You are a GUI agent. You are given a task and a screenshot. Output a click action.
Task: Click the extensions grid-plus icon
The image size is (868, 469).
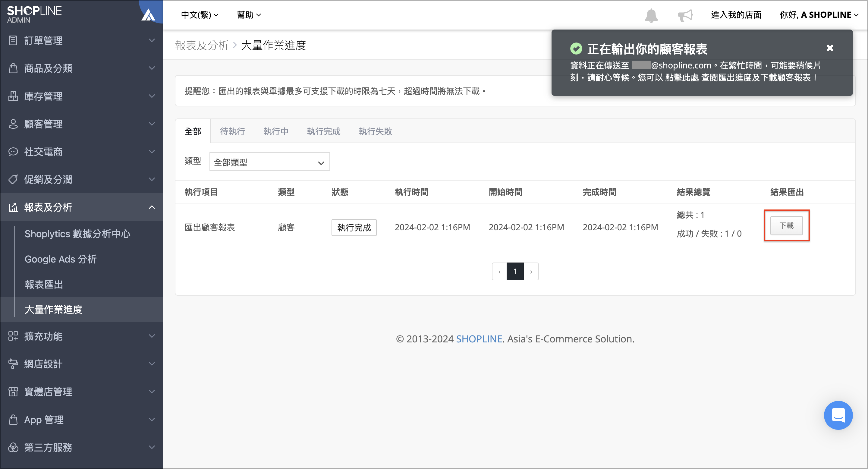tap(13, 336)
